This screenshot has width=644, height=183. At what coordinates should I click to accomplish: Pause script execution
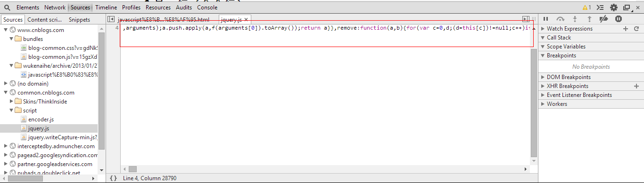click(545, 19)
